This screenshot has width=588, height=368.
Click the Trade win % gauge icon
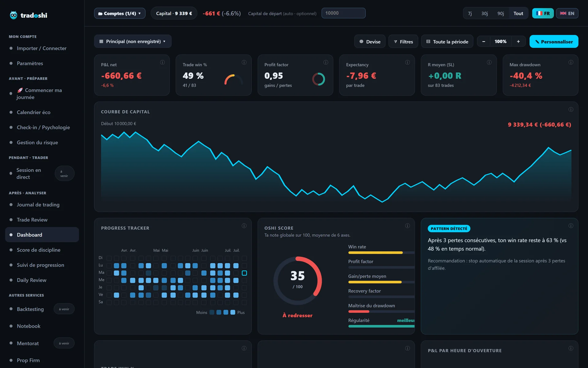(x=234, y=79)
